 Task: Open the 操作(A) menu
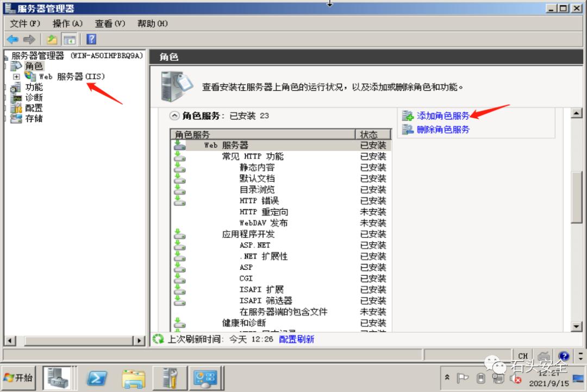66,23
